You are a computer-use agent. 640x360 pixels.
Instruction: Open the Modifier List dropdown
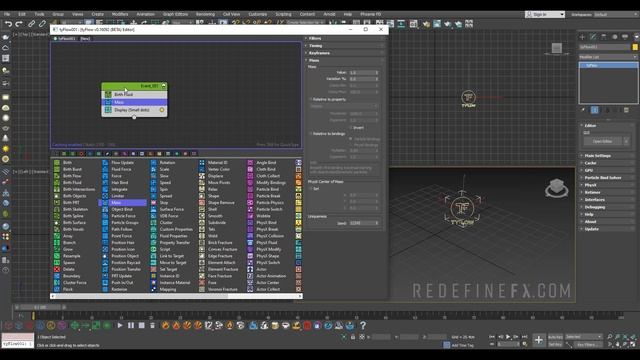607,57
